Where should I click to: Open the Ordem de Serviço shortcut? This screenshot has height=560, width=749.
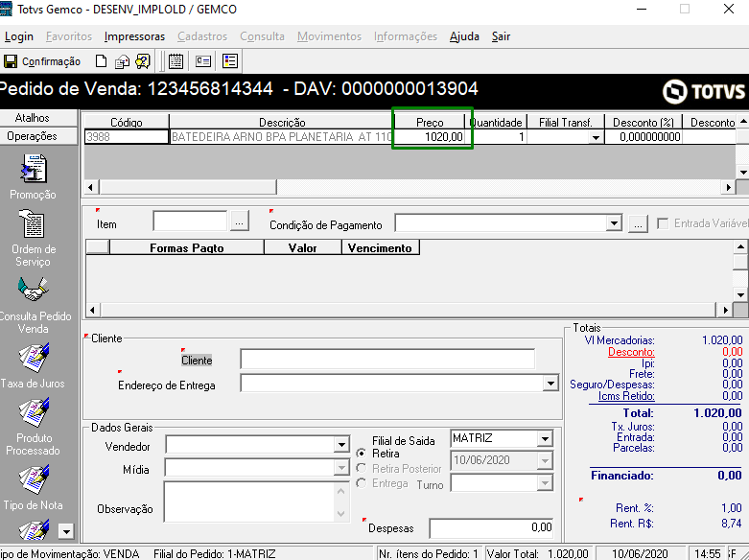[33, 223]
